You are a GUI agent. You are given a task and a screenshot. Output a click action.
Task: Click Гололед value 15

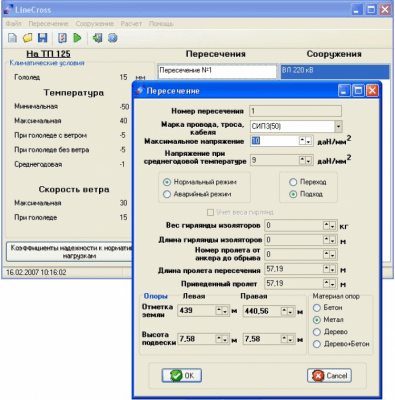coord(123,77)
